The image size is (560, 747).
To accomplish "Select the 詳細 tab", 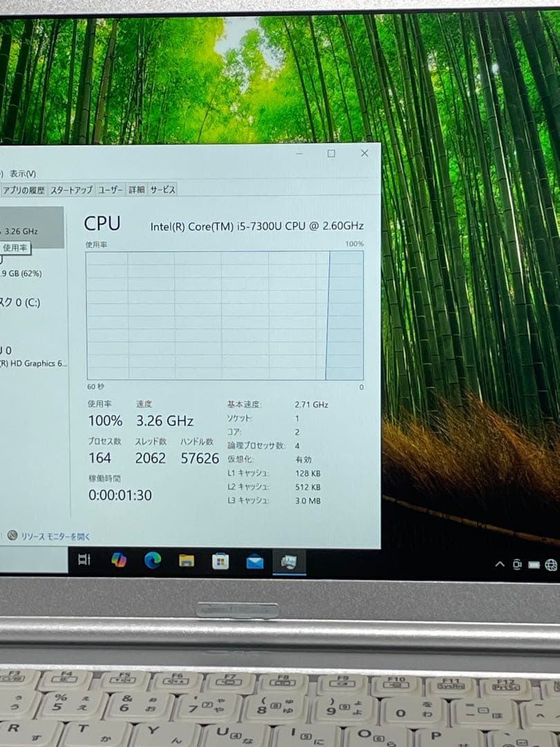I will click(x=137, y=189).
